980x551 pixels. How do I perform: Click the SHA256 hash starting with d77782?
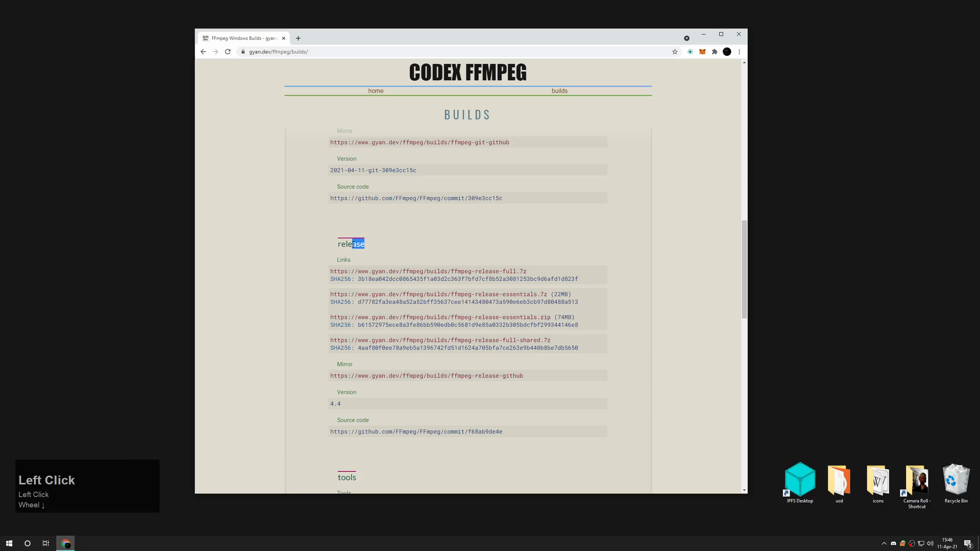(x=467, y=302)
